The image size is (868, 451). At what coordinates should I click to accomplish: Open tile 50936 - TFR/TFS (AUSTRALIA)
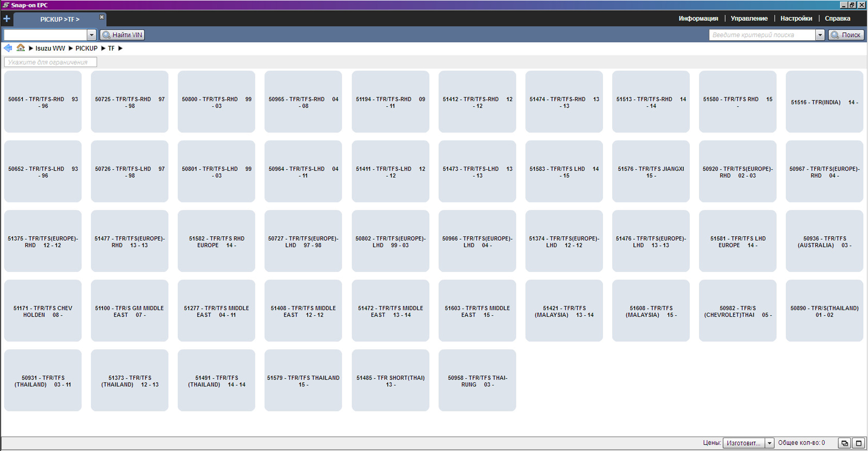coord(824,241)
